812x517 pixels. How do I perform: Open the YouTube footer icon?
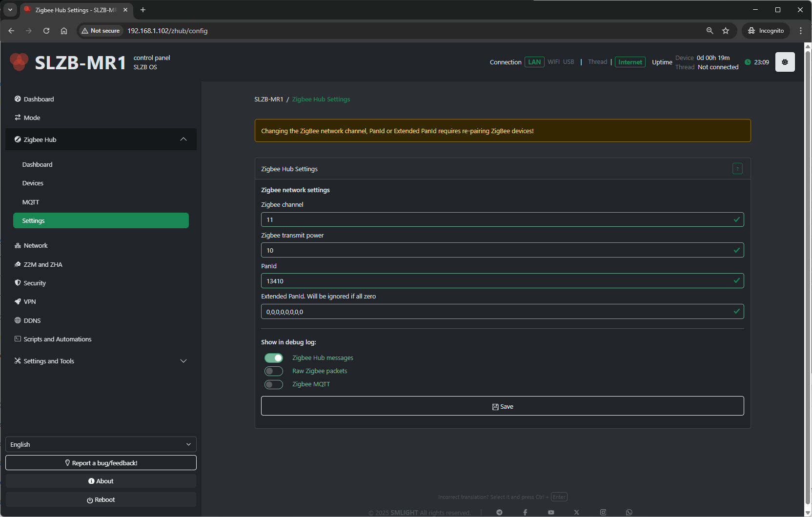coord(551,512)
